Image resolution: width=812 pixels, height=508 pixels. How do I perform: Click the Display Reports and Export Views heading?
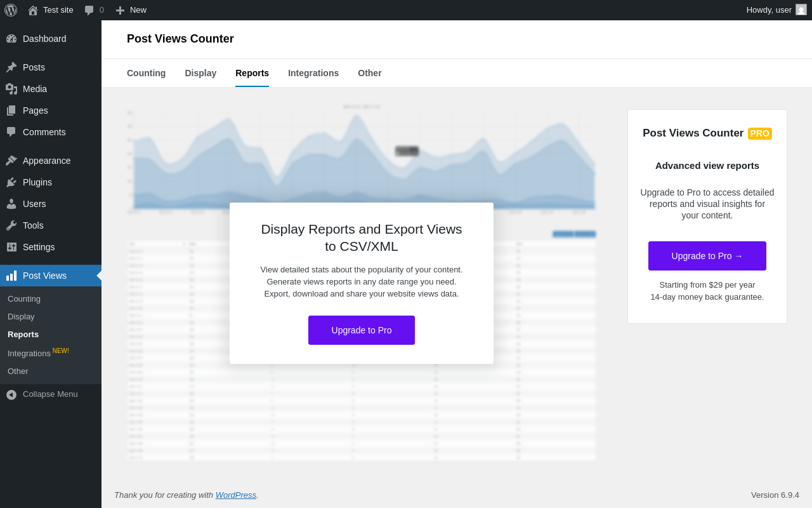pos(362,237)
